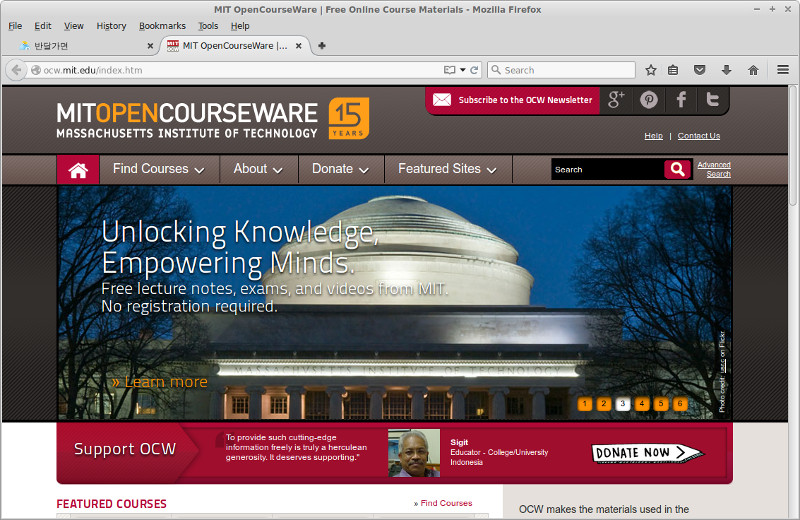Open the Pinterest icon

tap(649, 100)
